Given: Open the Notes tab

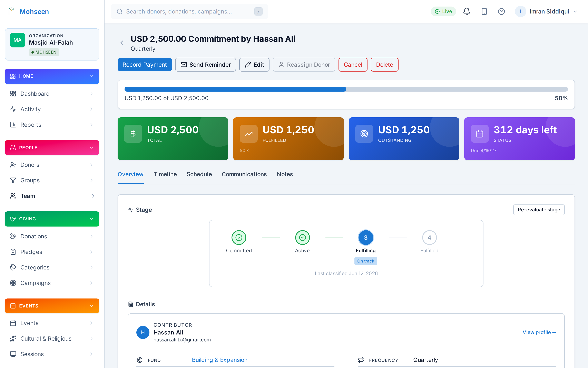Looking at the screenshot, I should [285, 174].
